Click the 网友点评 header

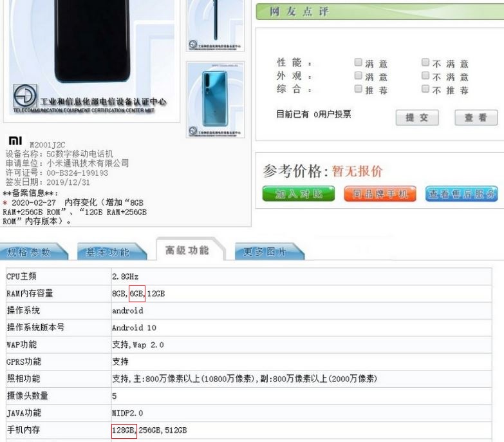(x=299, y=12)
